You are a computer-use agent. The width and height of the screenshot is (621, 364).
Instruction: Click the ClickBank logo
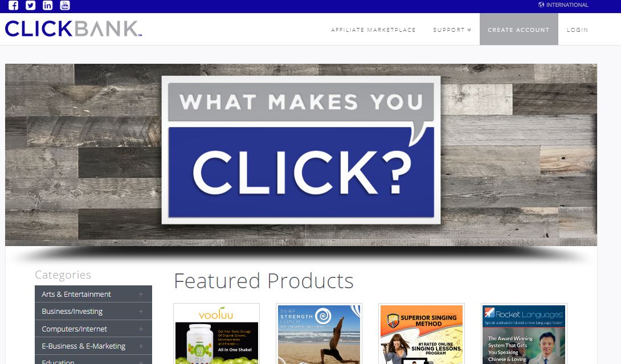(x=73, y=28)
